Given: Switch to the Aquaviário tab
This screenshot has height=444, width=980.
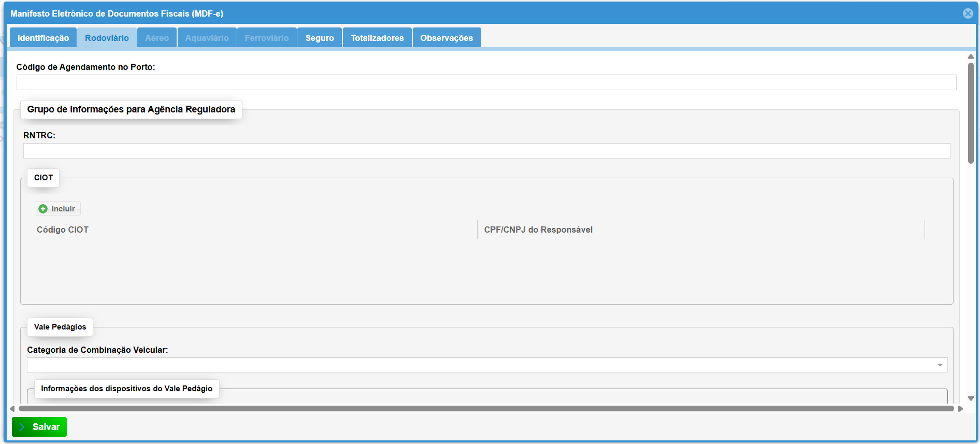Looking at the screenshot, I should click(x=207, y=38).
